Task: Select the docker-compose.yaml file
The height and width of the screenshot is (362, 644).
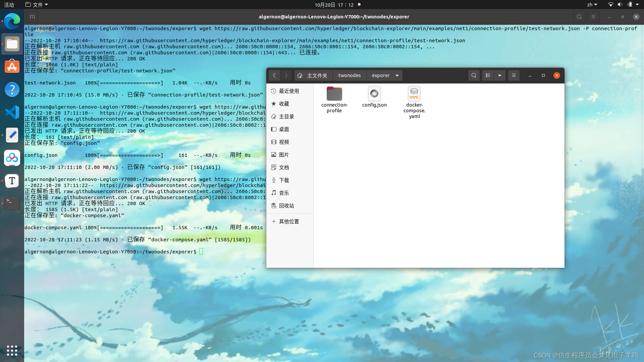Action: [x=414, y=94]
